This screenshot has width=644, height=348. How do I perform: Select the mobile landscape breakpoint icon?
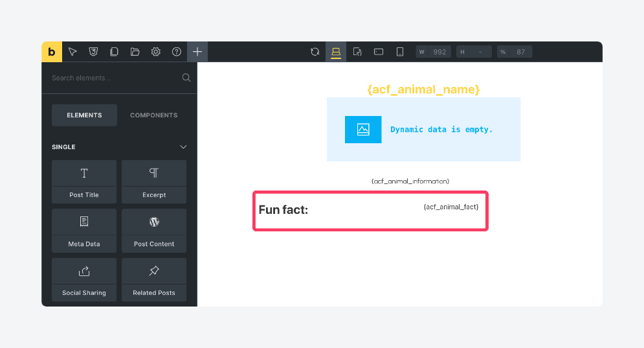click(x=379, y=52)
